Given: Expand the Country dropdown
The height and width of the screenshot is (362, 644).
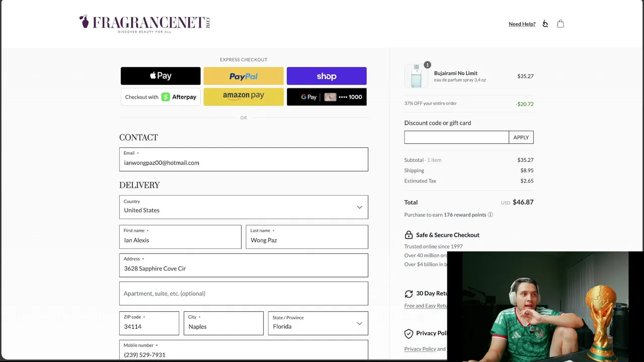Looking at the screenshot, I should [x=244, y=207].
